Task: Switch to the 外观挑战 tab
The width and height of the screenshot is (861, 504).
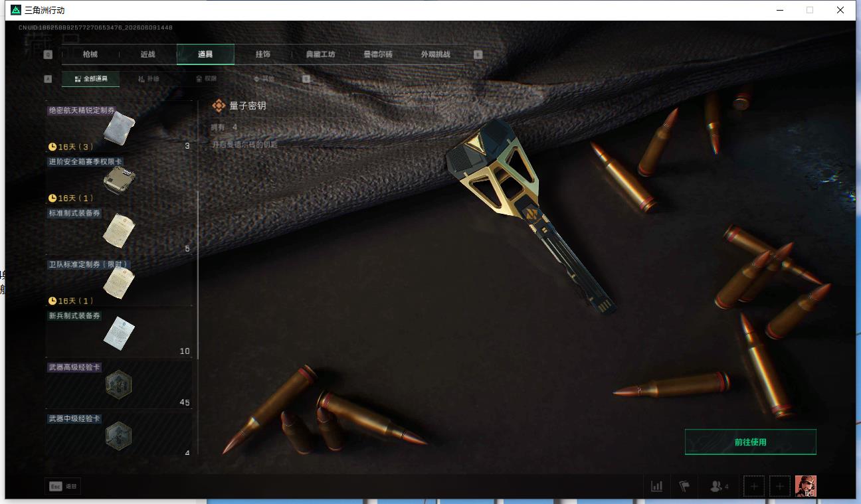Action: (x=436, y=54)
